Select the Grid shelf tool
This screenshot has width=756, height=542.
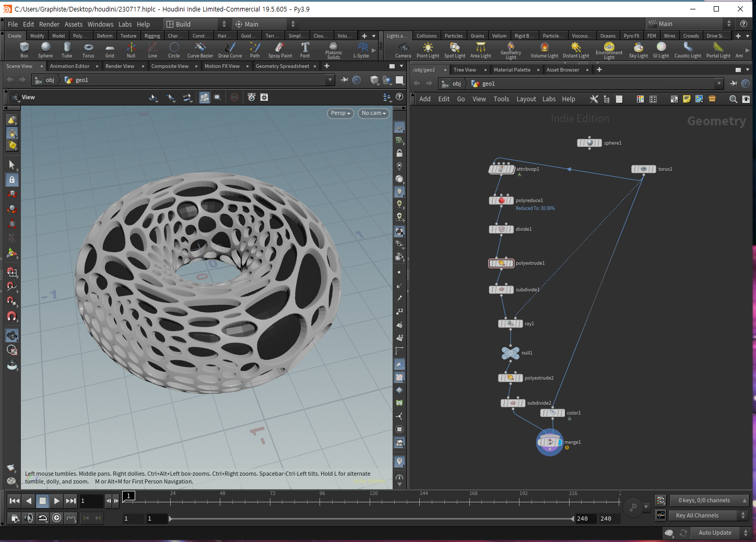[x=110, y=50]
